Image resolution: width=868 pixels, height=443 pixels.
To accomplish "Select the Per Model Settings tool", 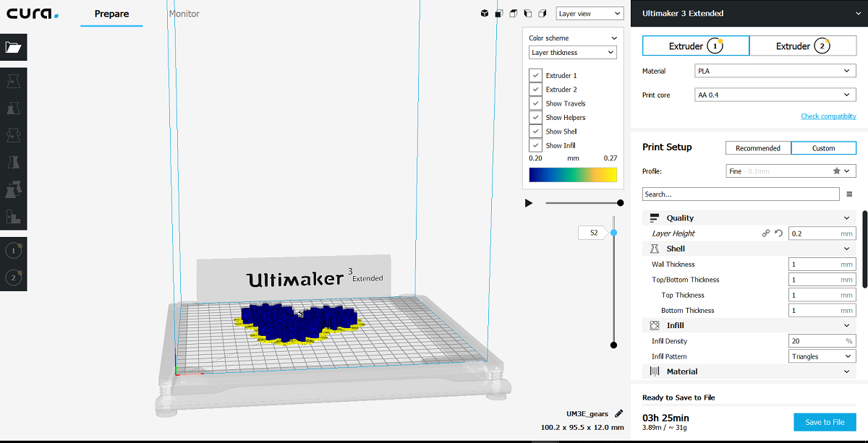I will point(13,189).
